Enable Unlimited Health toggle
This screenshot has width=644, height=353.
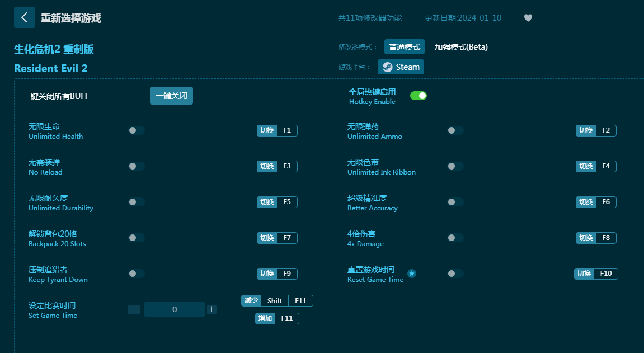click(137, 130)
